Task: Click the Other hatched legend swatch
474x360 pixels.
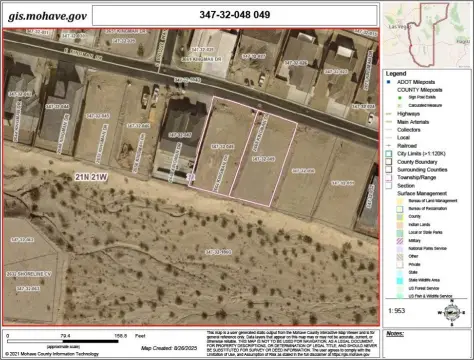Action: (400, 256)
